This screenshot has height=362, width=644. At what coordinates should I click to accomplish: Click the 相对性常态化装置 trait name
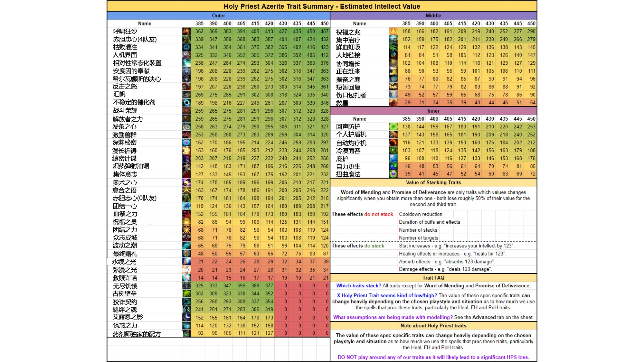pos(137,63)
